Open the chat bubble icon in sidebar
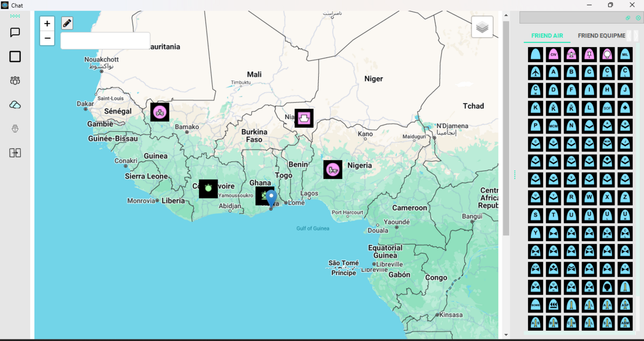Viewport: 644px width, 341px height. point(15,33)
